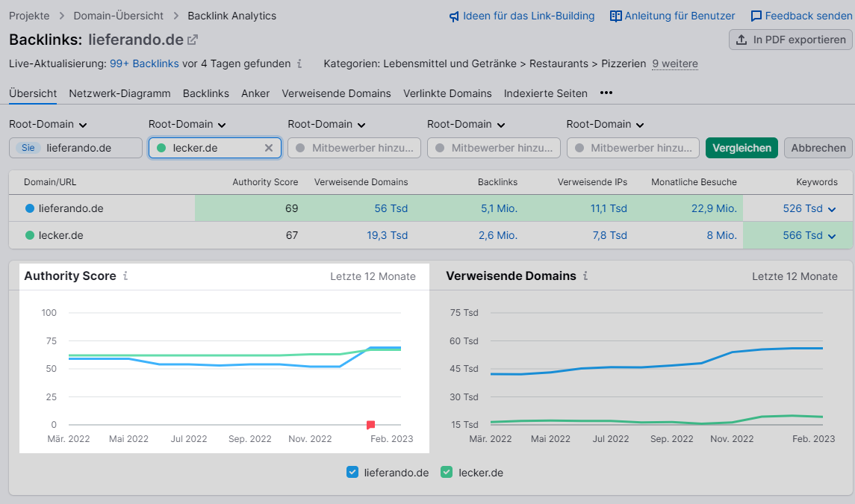Uncheck the lecker.de legend checkbox

[447, 472]
